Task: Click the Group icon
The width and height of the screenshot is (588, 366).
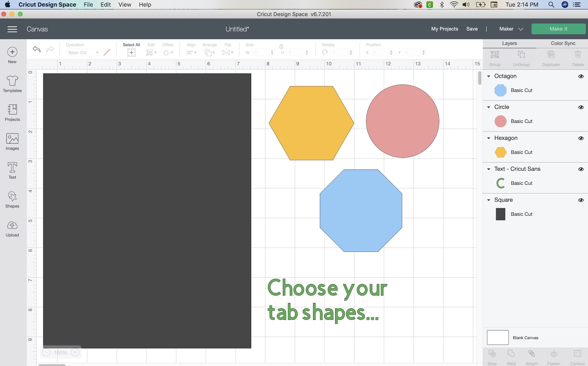Action: 495,55
